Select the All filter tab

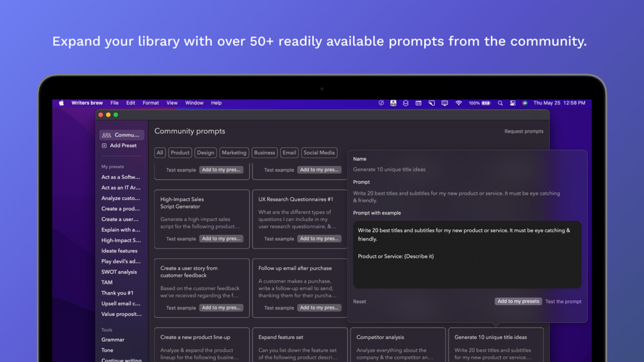tap(160, 152)
